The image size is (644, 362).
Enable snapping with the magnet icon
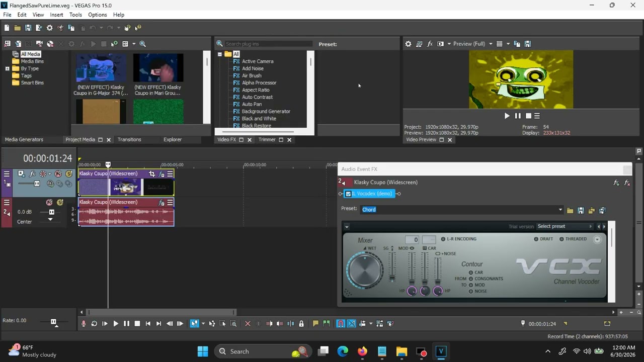(341, 324)
